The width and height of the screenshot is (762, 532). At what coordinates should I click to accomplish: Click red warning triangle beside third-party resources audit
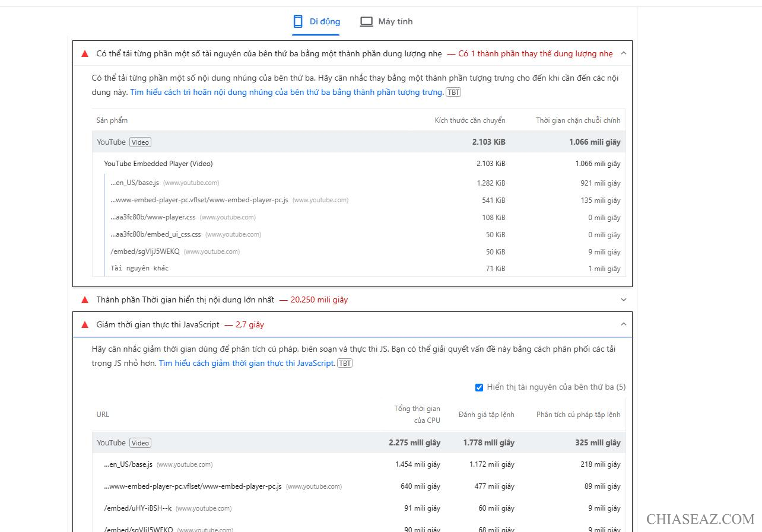(85, 54)
